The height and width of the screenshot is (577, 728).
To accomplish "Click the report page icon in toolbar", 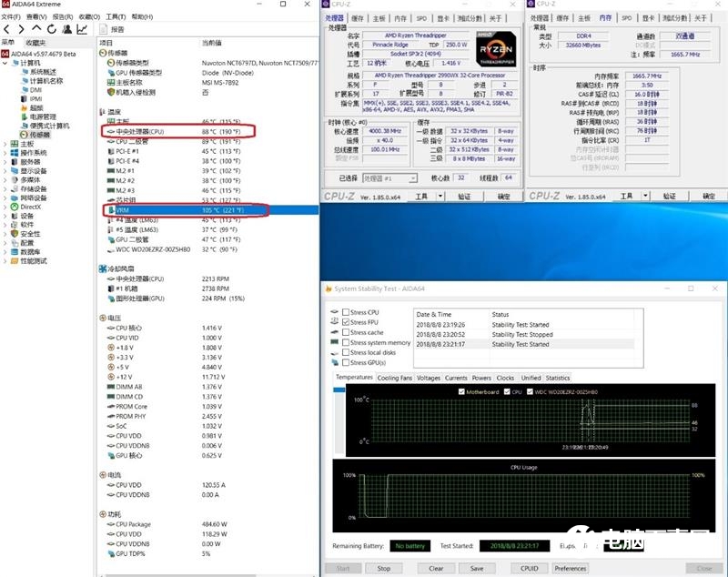I will click(103, 29).
